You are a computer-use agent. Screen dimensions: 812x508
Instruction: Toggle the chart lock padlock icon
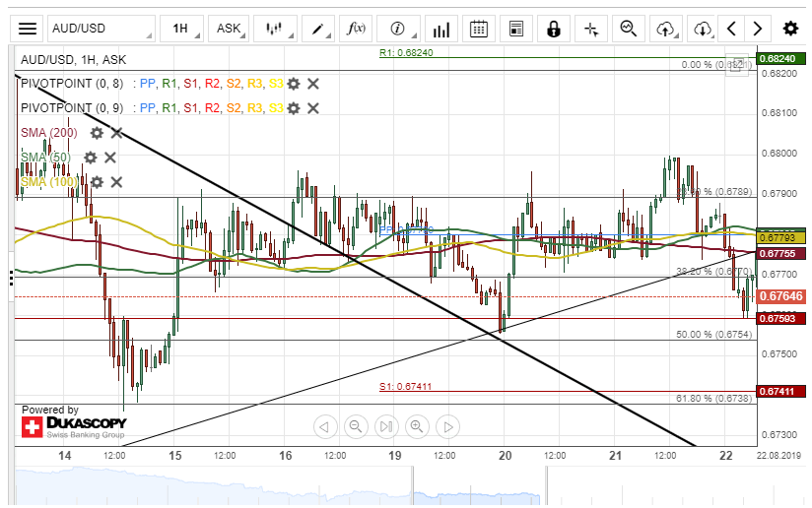[554, 29]
